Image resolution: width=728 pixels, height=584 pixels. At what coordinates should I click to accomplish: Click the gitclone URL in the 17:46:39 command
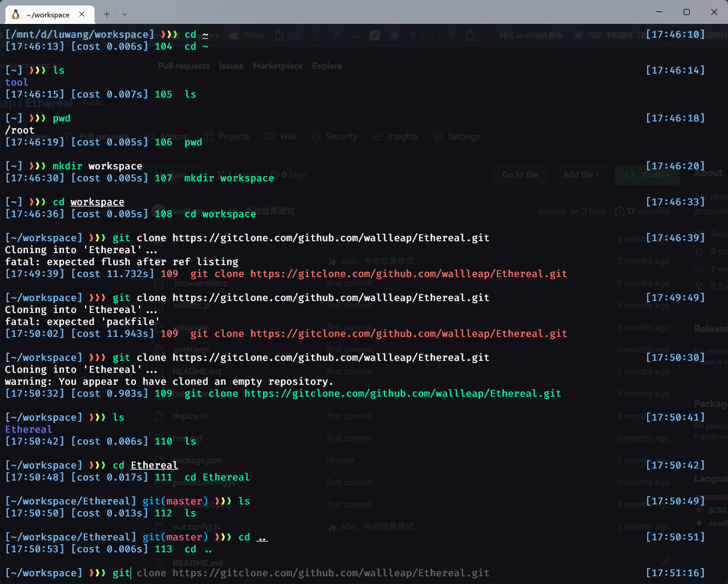[330, 238]
